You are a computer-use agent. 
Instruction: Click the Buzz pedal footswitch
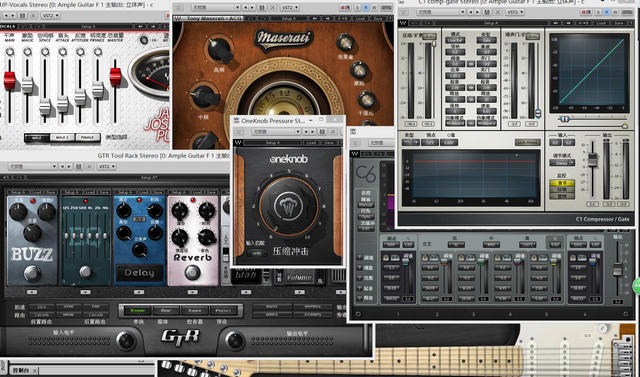[x=32, y=273]
